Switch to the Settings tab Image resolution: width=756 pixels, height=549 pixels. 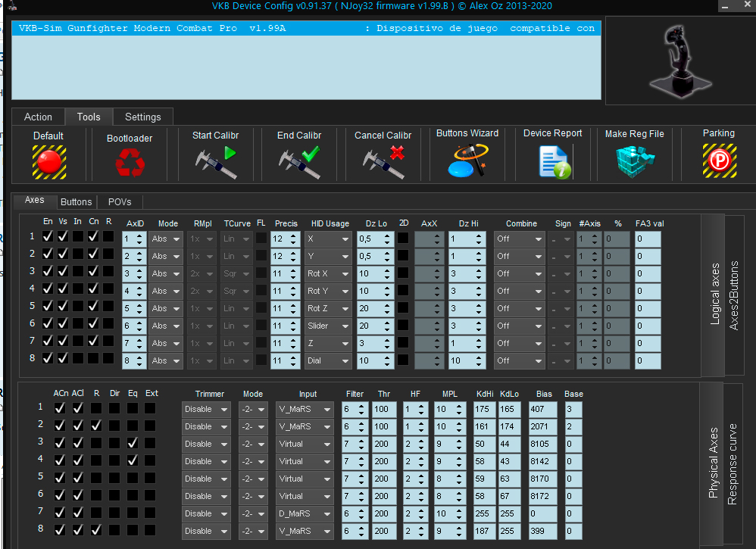(x=142, y=117)
